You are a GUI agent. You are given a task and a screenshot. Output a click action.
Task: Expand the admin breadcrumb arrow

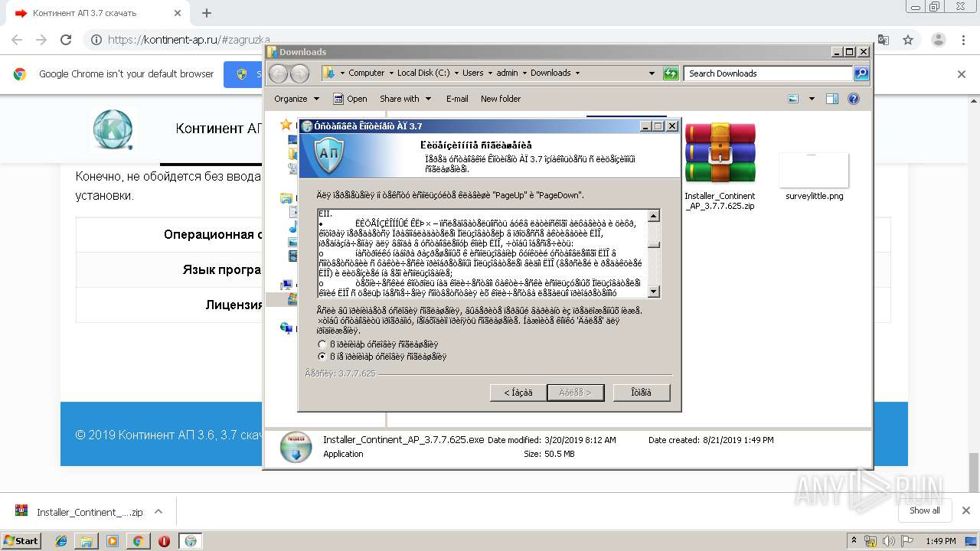[x=524, y=73]
